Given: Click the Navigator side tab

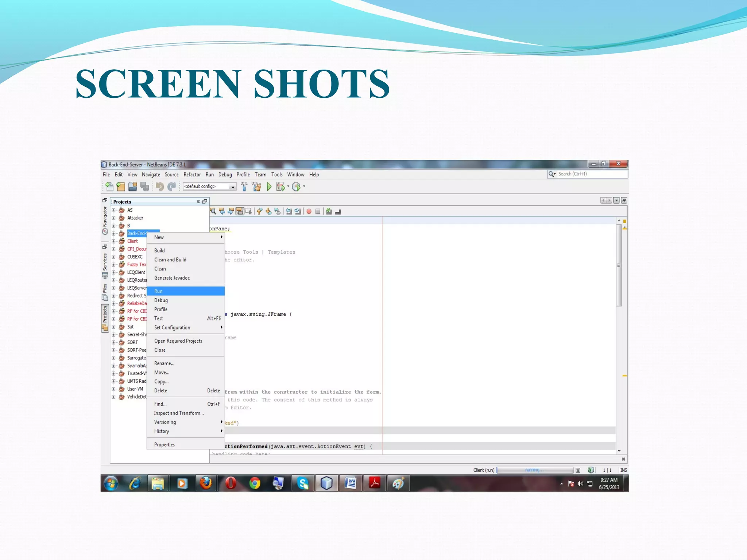Looking at the screenshot, I should pyautogui.click(x=105, y=220).
